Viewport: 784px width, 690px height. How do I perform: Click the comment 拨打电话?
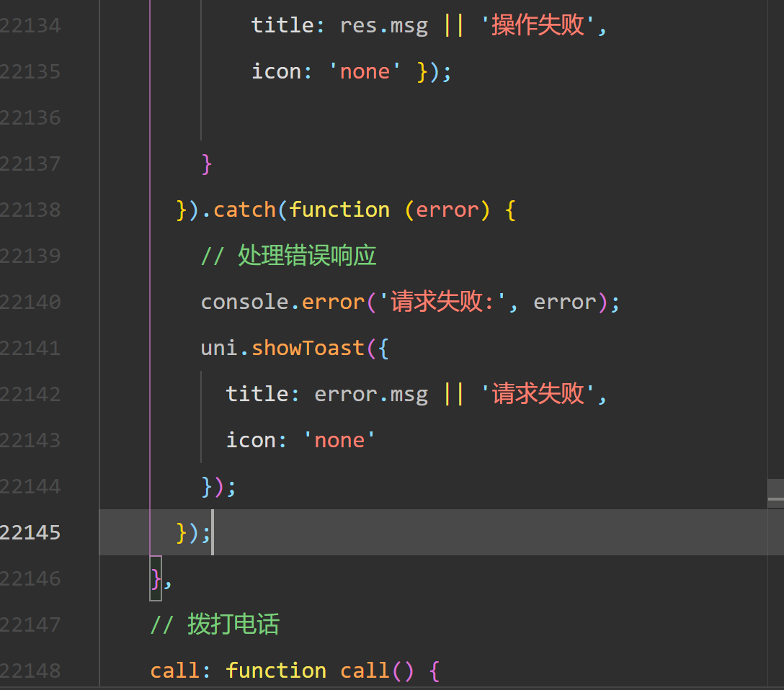pyautogui.click(x=215, y=624)
